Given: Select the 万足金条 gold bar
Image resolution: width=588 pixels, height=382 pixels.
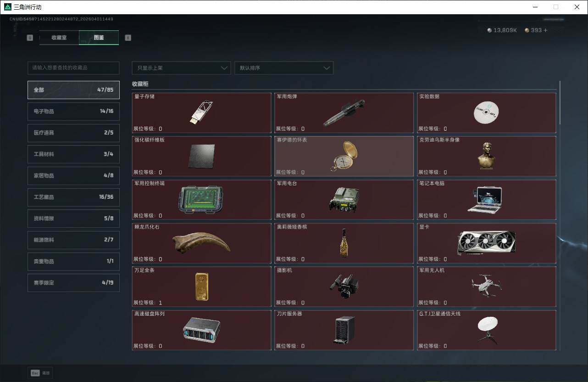Looking at the screenshot, I should pos(202,286).
